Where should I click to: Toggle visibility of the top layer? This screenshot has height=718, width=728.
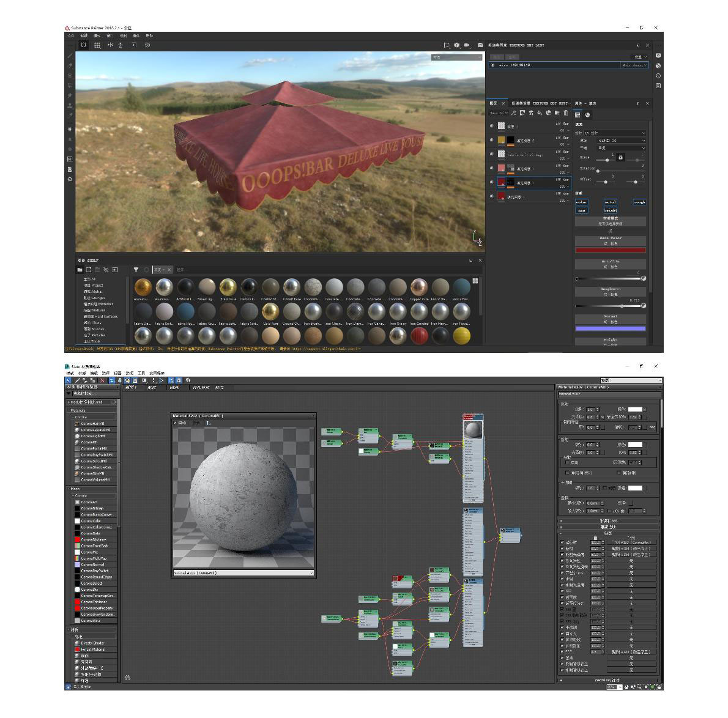[x=492, y=126]
